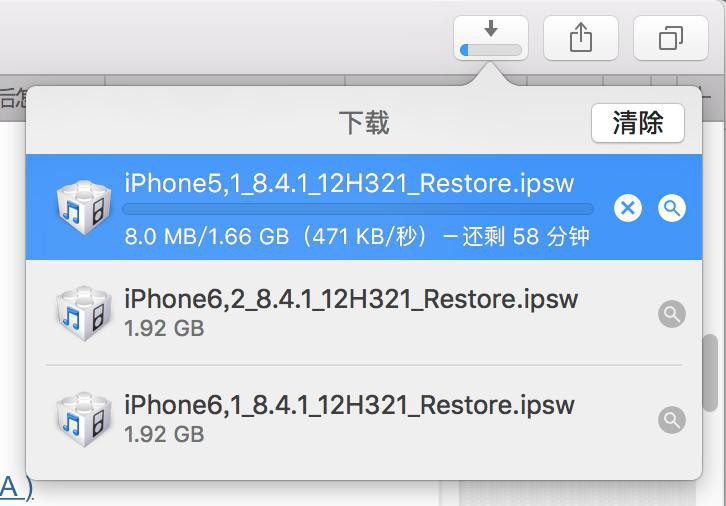Click the Safari downloads toolbar button
Image resolution: width=726 pixels, height=506 pixels.
490,38
